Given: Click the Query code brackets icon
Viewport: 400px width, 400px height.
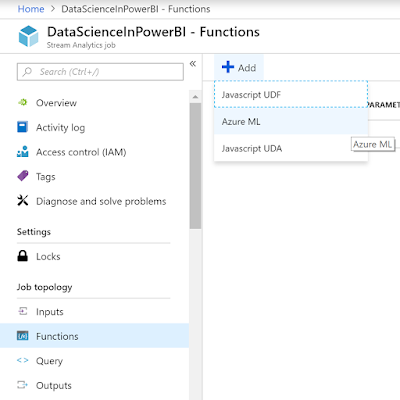Looking at the screenshot, I should coord(23,360).
